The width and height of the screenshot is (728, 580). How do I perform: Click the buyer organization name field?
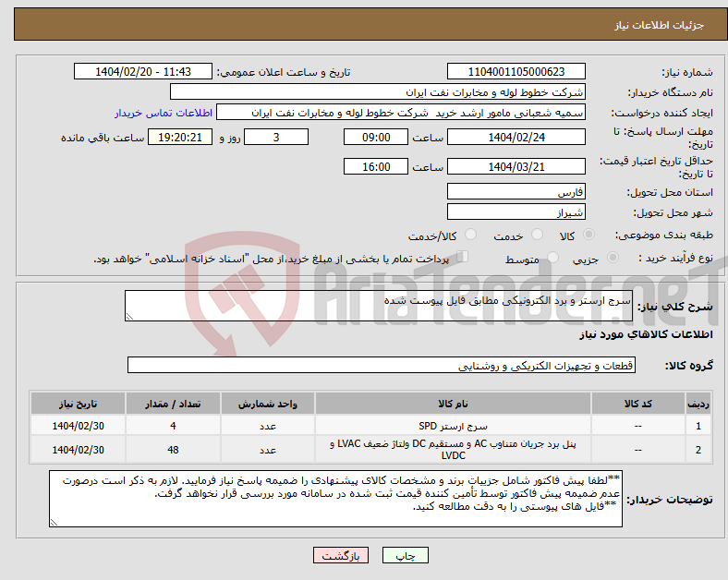(x=377, y=91)
